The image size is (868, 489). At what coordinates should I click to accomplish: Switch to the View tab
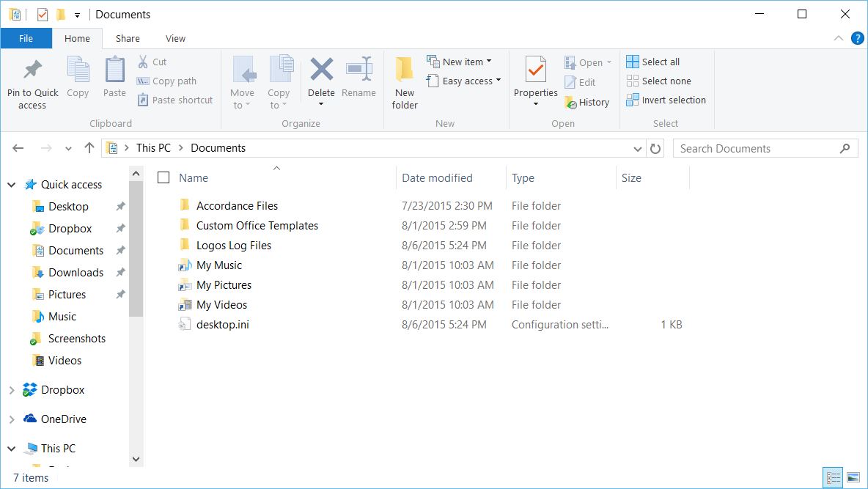pos(175,38)
